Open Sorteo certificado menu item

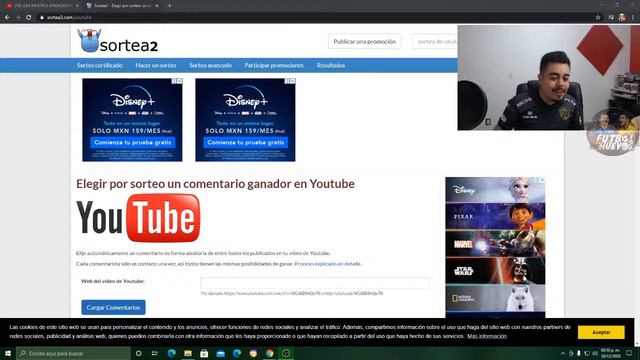tap(100, 65)
